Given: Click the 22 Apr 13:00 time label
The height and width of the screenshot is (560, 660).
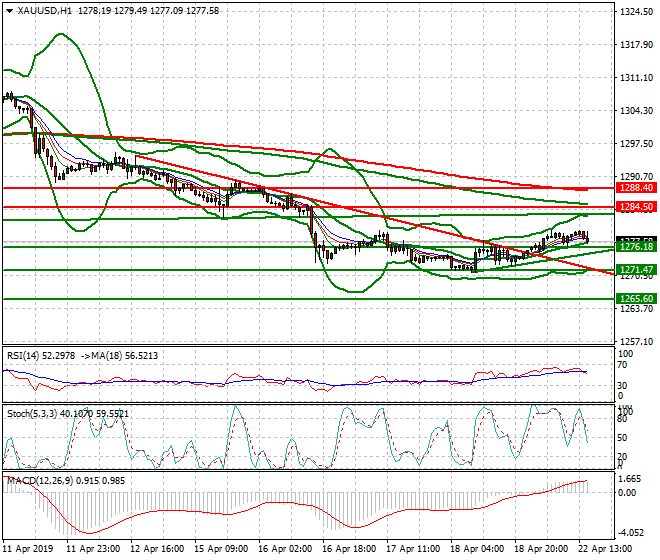Looking at the screenshot, I should [605, 549].
